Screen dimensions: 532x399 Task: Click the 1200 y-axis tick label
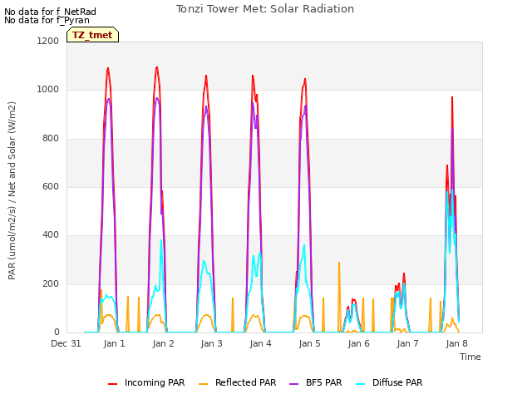coord(48,41)
